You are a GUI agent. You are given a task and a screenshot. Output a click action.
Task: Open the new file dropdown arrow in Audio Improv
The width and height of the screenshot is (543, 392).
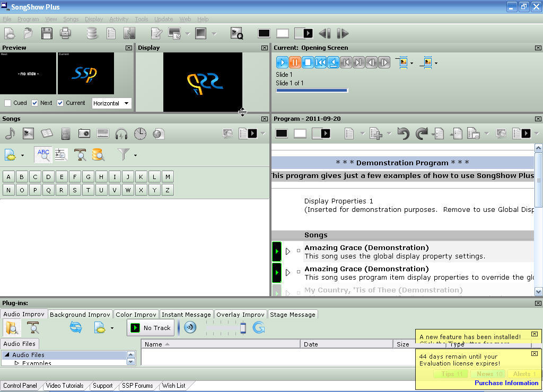[x=112, y=328]
